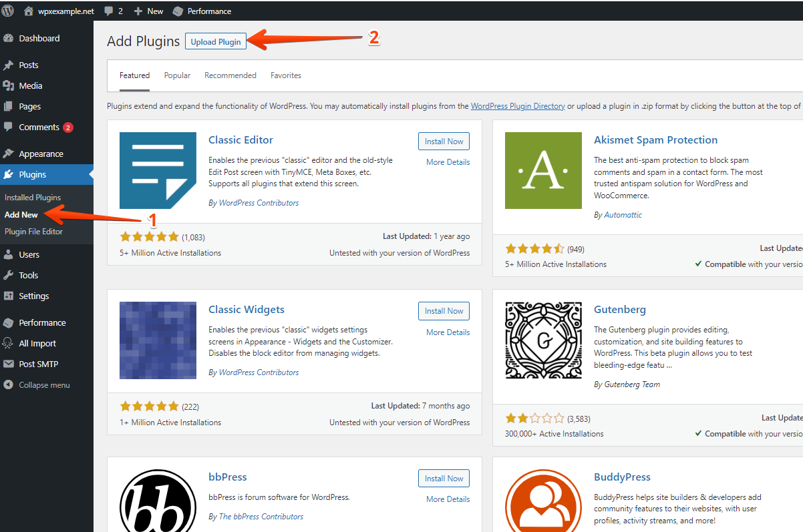Open the Gutenberg title link
This screenshot has width=803, height=532.
tap(620, 310)
